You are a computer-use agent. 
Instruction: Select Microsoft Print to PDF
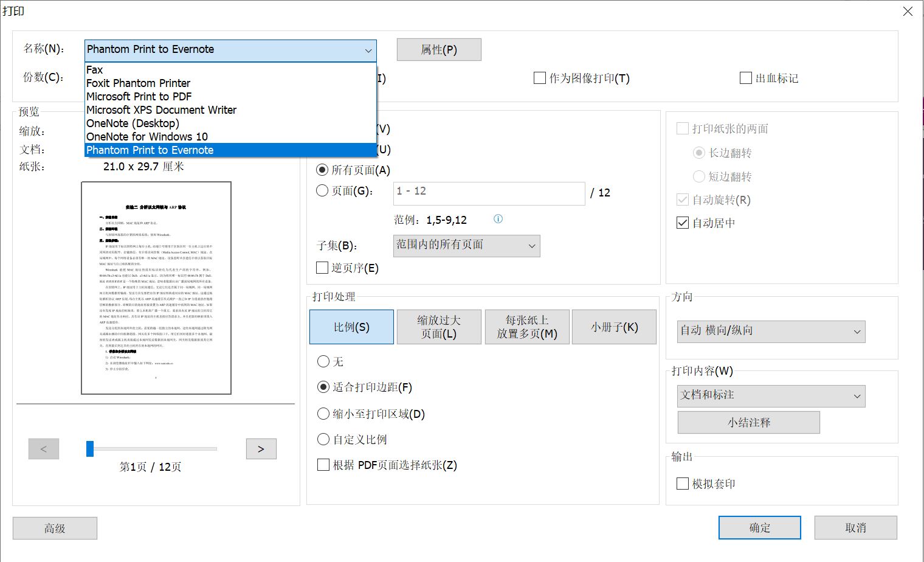coord(230,97)
